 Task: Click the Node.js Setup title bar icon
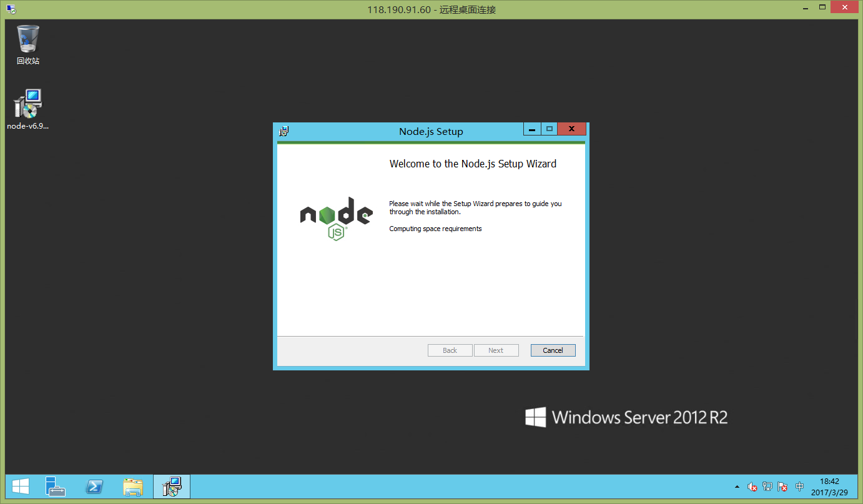284,131
